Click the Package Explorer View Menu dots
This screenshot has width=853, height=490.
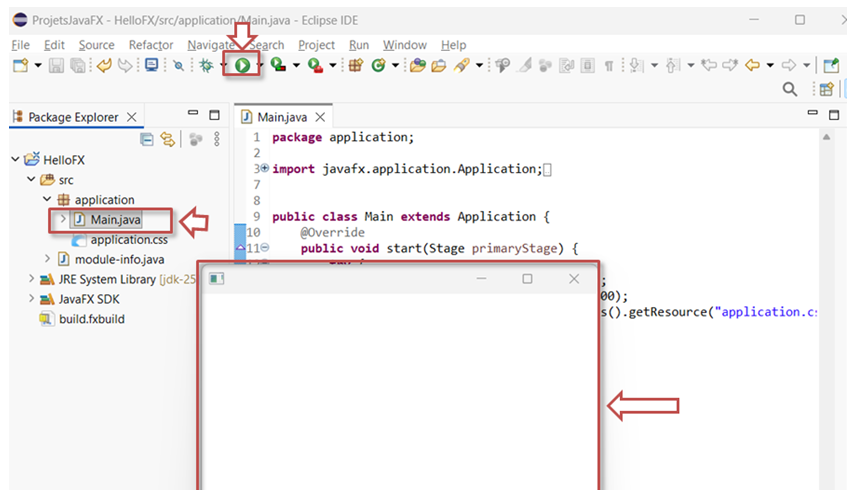[217, 140]
